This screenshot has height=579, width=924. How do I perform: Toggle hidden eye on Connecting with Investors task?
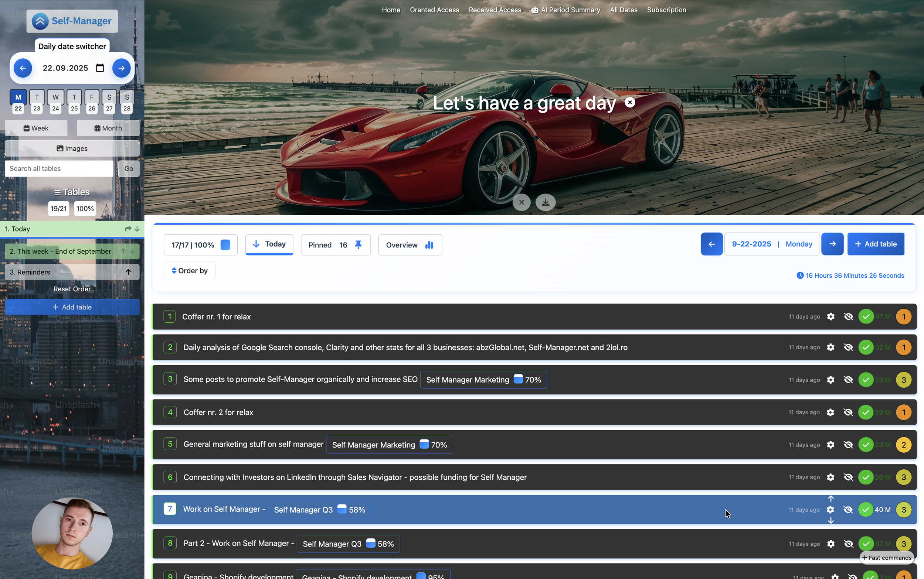click(848, 477)
